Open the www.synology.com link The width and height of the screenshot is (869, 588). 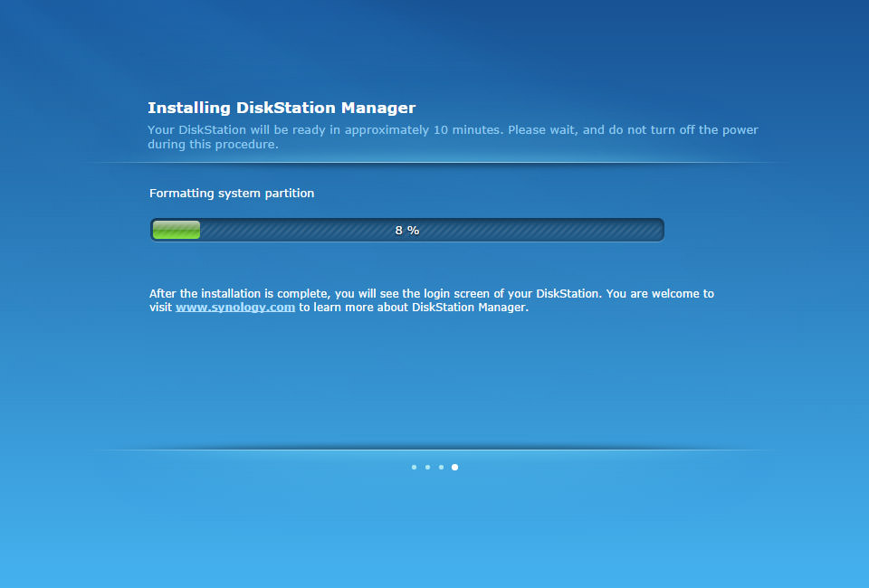coord(235,308)
